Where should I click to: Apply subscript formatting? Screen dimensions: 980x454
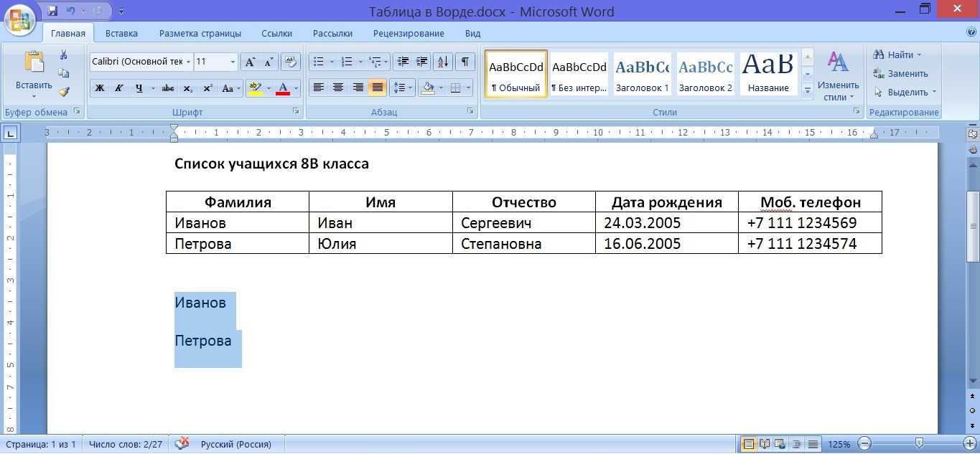[x=187, y=89]
